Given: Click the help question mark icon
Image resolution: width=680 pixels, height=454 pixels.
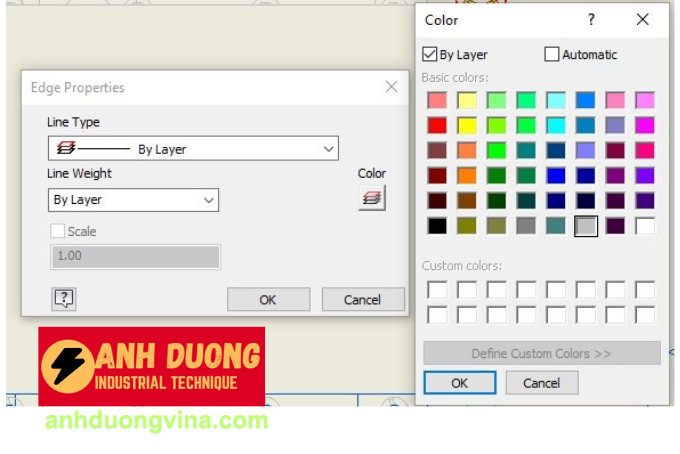Looking at the screenshot, I should coord(64,298).
